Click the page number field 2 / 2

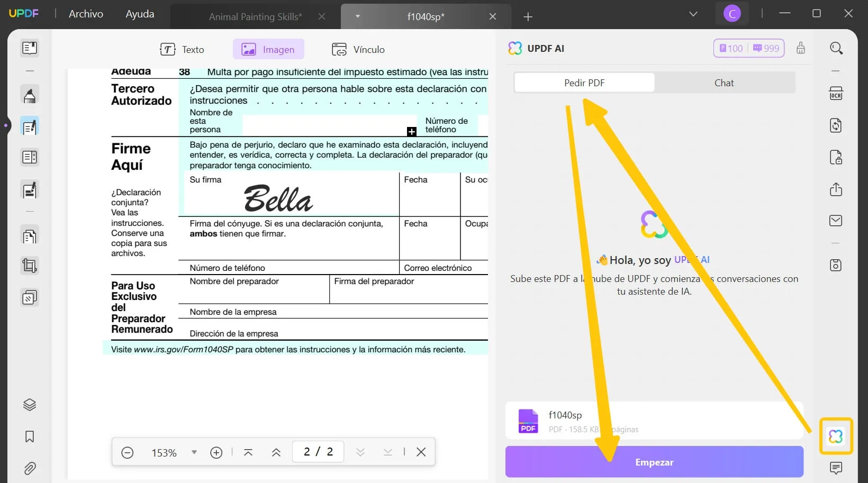318,452
